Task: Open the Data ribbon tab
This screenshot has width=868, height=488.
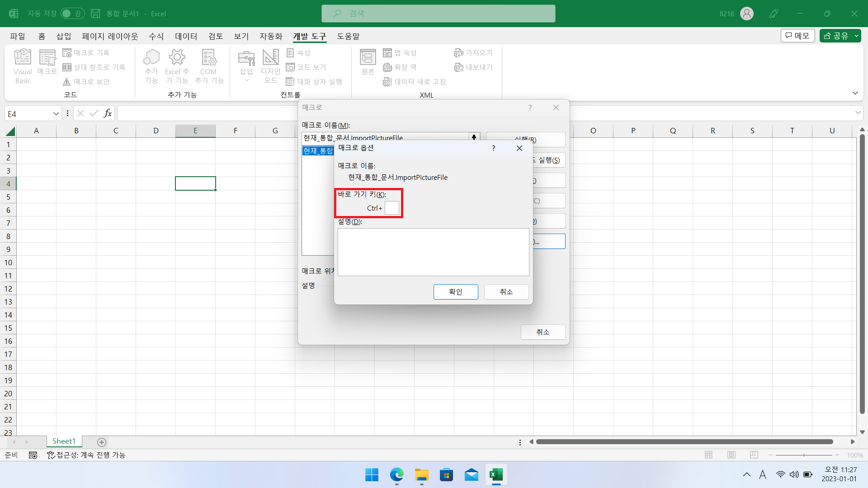Action: click(x=186, y=36)
